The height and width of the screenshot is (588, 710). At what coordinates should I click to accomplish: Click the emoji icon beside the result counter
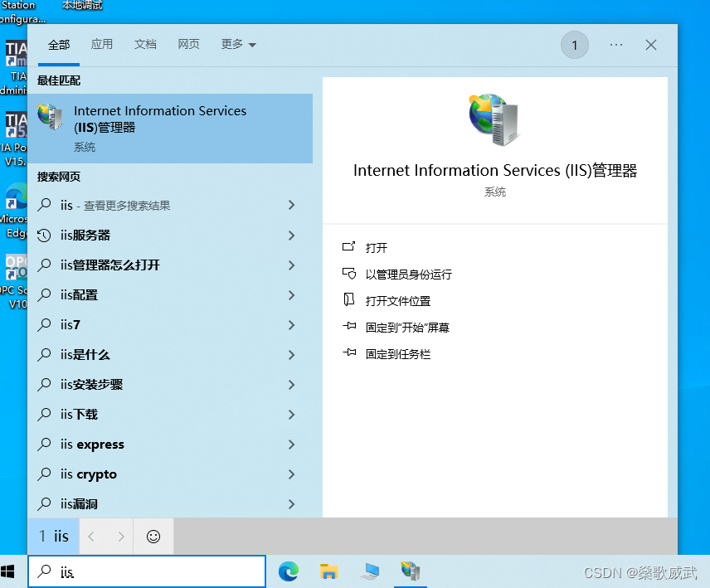click(153, 537)
